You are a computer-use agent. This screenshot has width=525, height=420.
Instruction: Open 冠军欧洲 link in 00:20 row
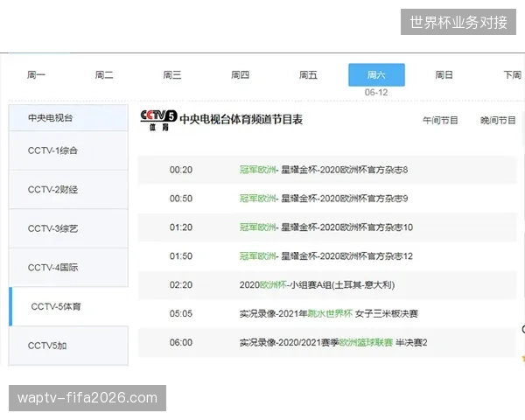click(x=258, y=170)
